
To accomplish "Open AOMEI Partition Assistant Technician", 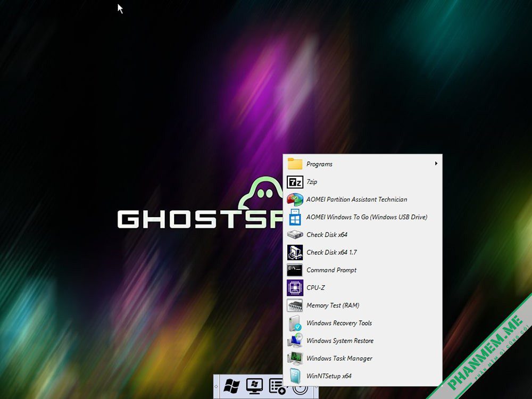I will click(362, 199).
